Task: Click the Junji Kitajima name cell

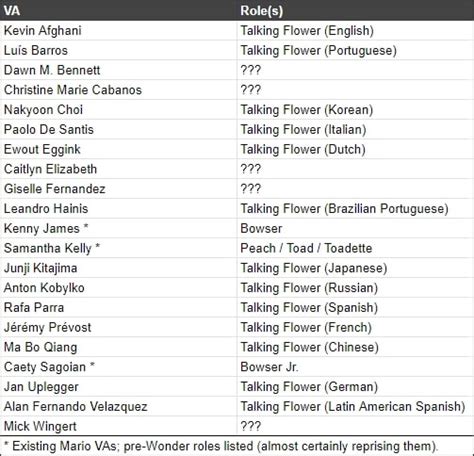Action: tap(118, 268)
